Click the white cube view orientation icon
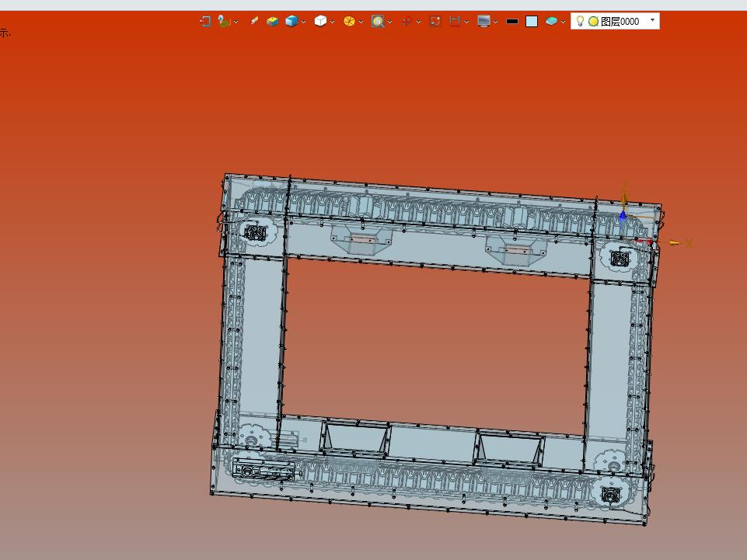The image size is (747, 560). coord(320,22)
